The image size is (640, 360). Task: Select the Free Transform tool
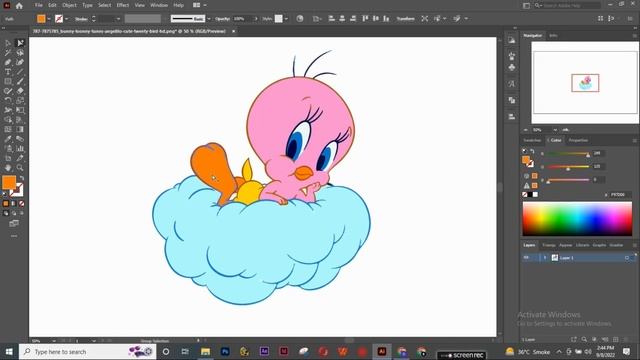click(x=20, y=110)
